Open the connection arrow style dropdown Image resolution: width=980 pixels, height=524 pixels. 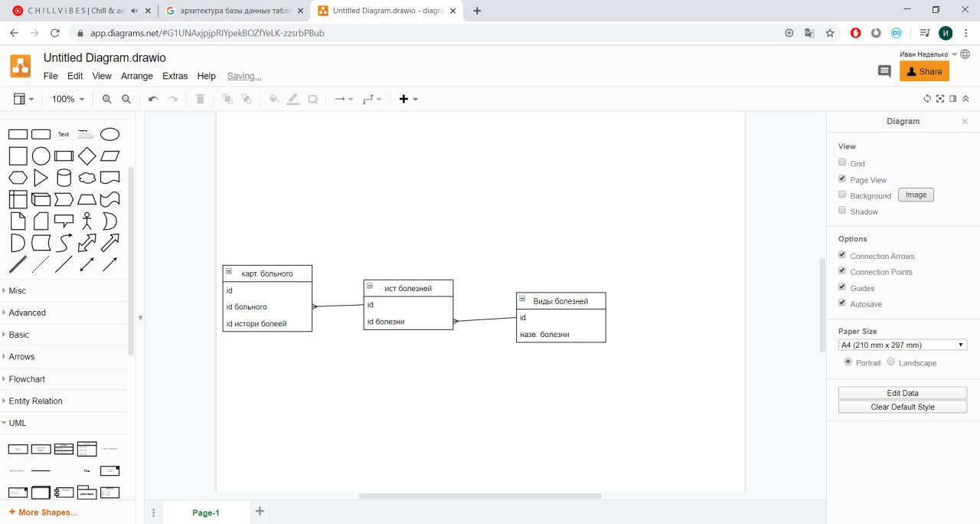(343, 99)
